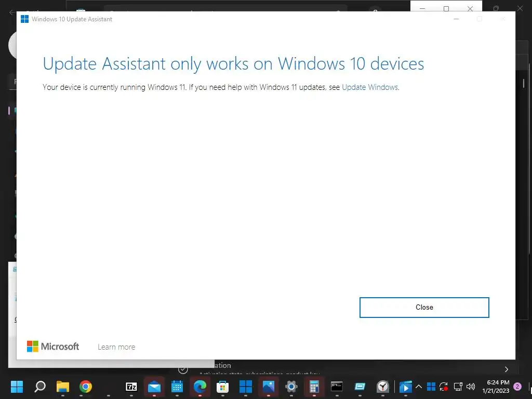Open Command Prompt from the taskbar
This screenshot has width=532, height=399.
click(x=337, y=387)
